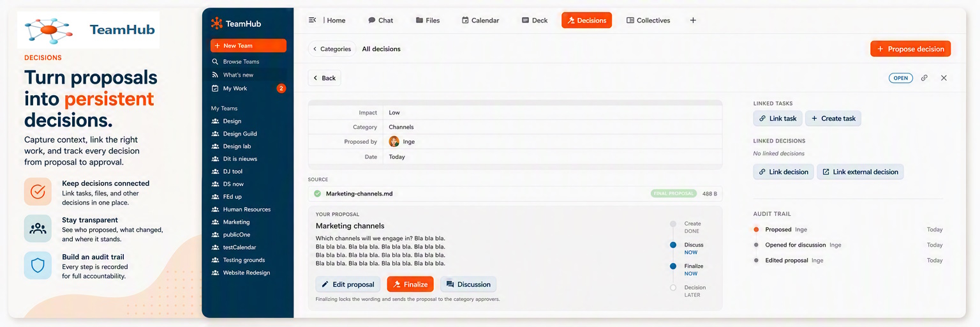Open the Calendar tab
This screenshot has width=980, height=327.
[x=480, y=20]
